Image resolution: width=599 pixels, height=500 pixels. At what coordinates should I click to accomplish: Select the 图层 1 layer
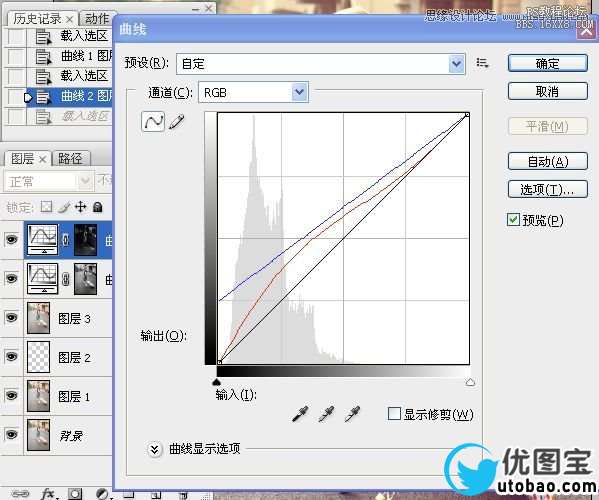click(68, 396)
